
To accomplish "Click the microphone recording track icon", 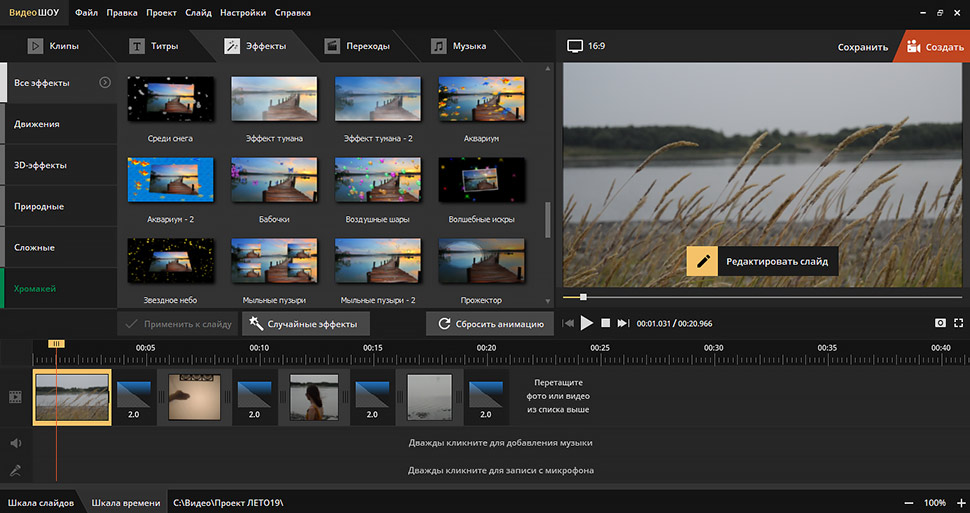I will pos(15,470).
